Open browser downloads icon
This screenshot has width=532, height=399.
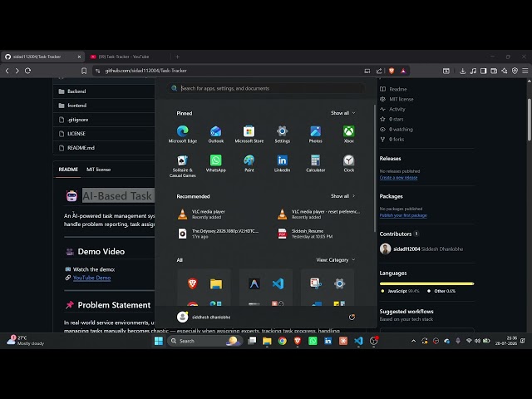tap(462, 71)
